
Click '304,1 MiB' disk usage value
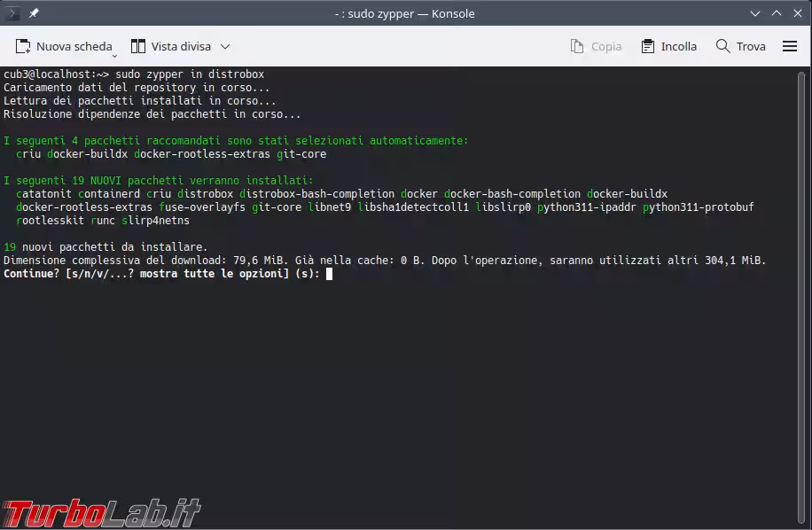pos(732,261)
